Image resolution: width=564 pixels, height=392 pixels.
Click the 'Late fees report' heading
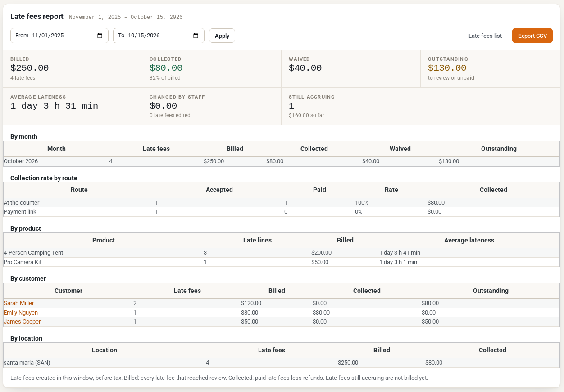[x=37, y=17]
